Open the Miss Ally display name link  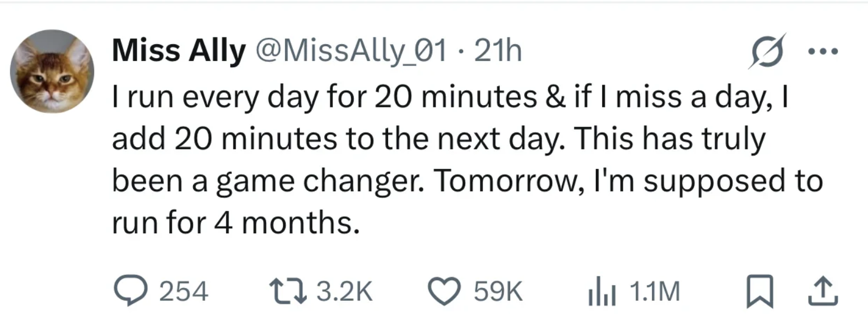pos(179,52)
